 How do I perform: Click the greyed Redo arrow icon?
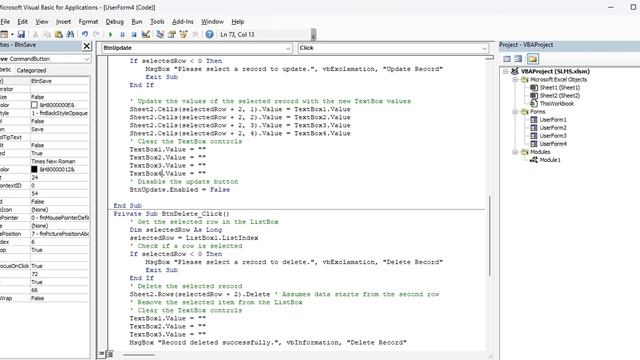[96, 35]
